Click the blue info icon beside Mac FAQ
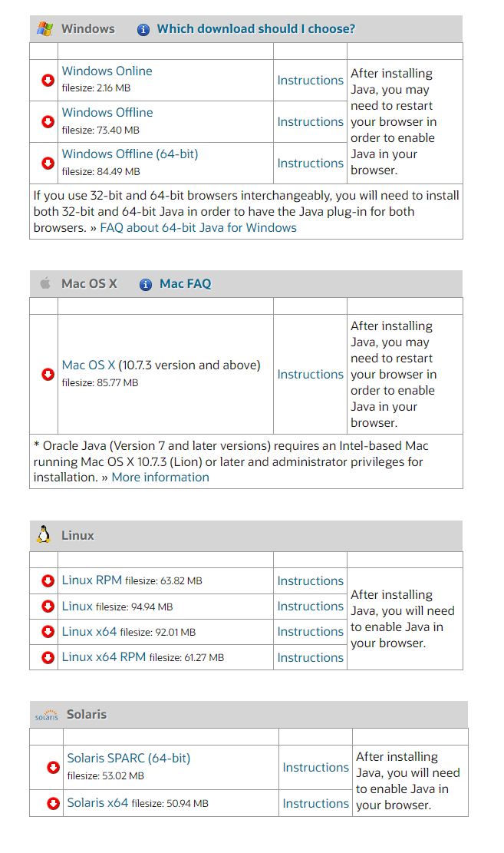 point(146,284)
